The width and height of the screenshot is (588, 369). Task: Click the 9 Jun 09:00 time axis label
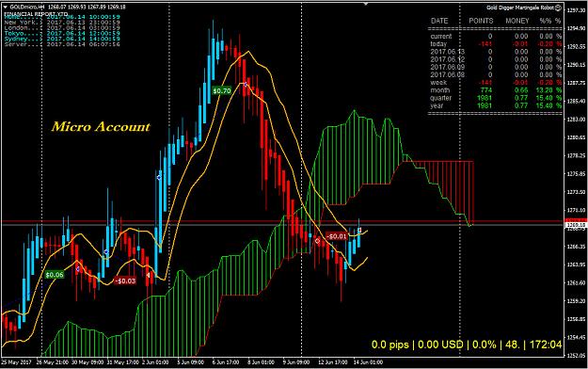click(296, 362)
